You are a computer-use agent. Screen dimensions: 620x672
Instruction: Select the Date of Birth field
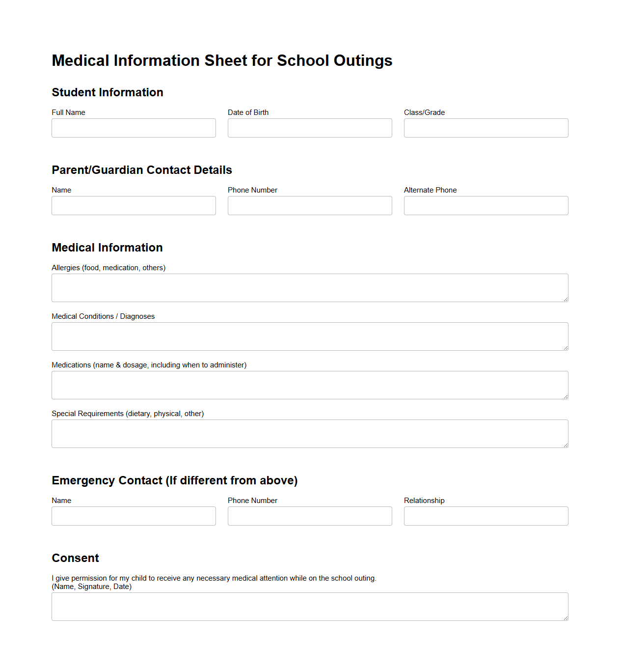(x=310, y=128)
